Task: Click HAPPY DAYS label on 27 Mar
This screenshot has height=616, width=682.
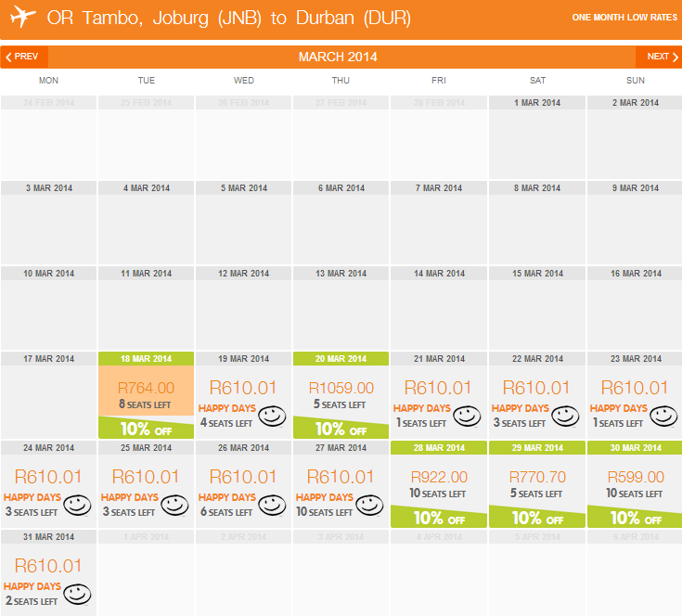Action: coord(325,497)
